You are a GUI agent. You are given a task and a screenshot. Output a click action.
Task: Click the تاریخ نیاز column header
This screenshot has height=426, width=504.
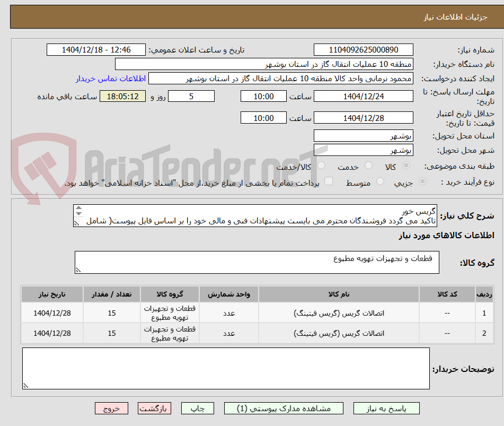pyautogui.click(x=52, y=294)
